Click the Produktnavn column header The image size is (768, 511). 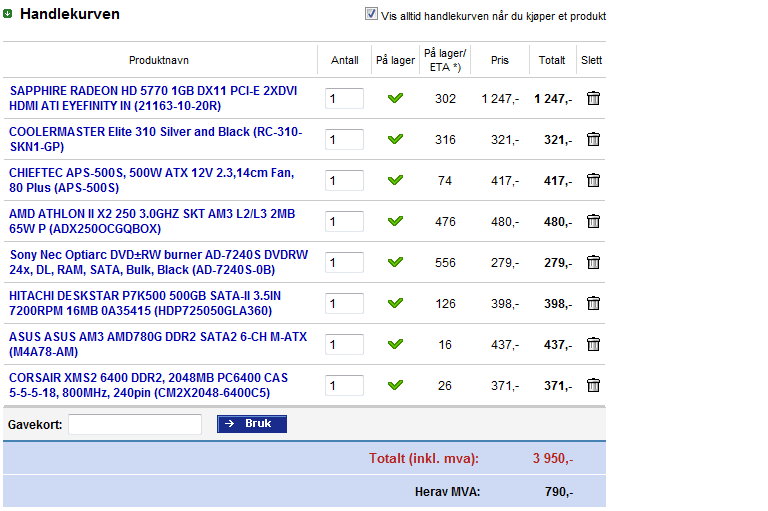(159, 60)
